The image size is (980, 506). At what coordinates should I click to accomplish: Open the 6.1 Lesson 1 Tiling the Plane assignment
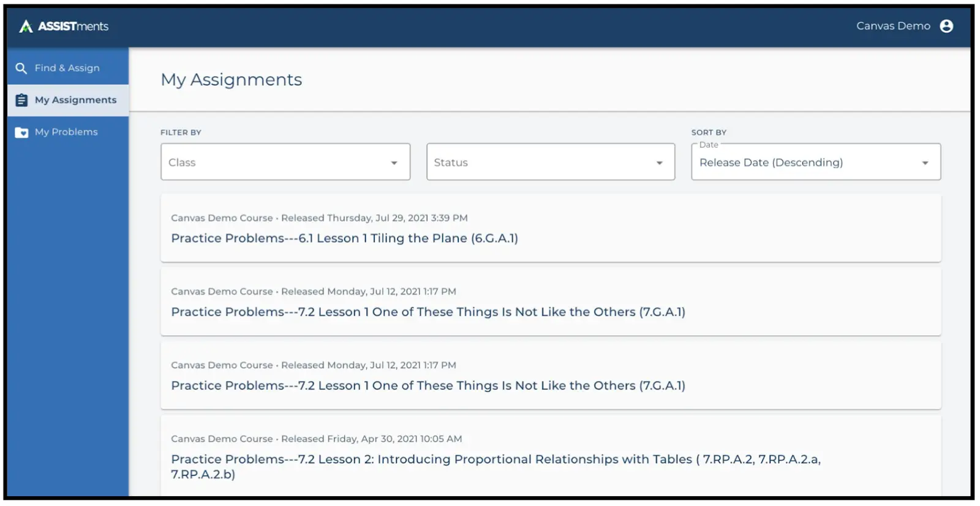pos(344,238)
